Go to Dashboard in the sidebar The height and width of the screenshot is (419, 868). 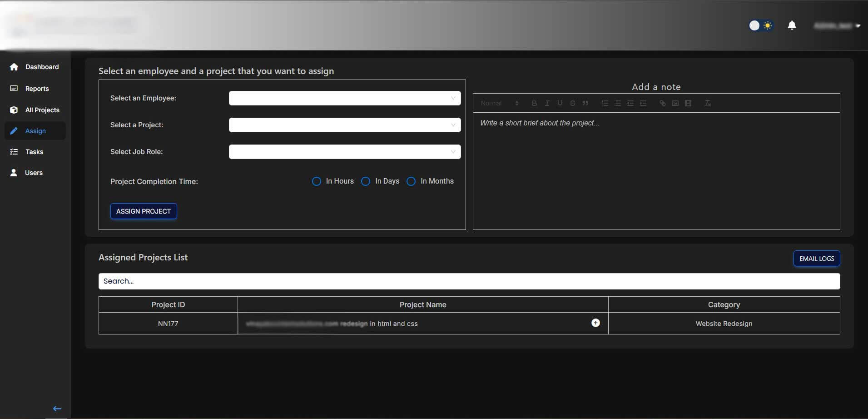(35, 67)
